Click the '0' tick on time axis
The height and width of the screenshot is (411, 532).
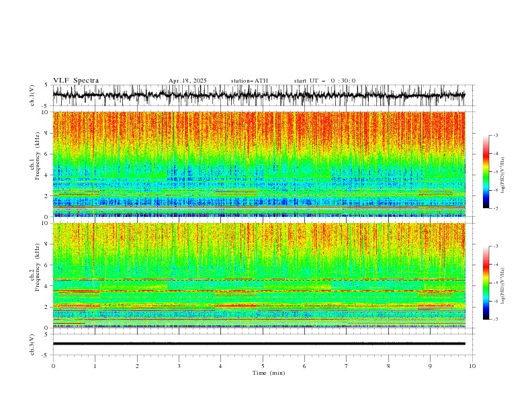53,366
